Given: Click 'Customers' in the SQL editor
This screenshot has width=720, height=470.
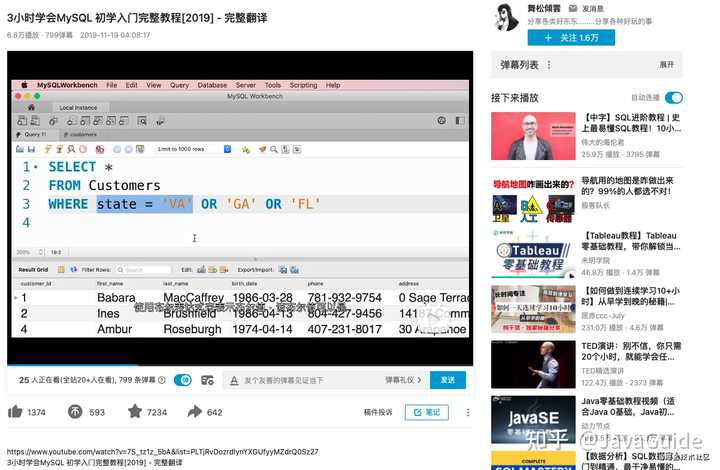Looking at the screenshot, I should [124, 185].
